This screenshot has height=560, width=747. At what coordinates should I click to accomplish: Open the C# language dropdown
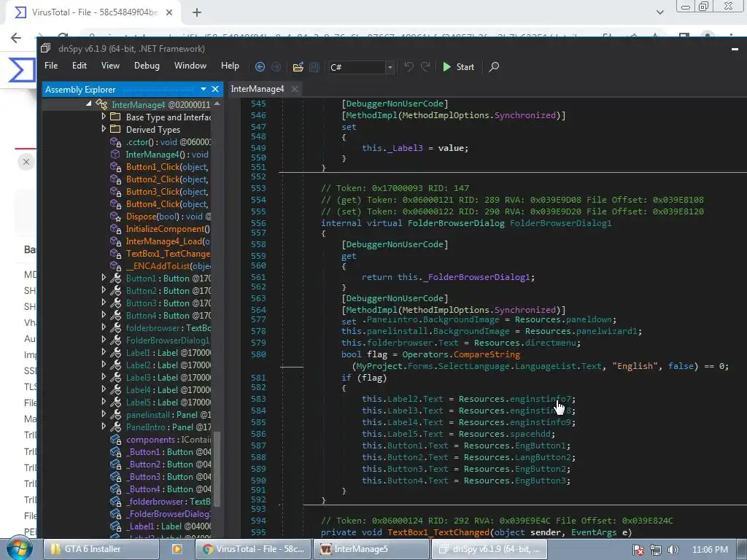coord(390,67)
